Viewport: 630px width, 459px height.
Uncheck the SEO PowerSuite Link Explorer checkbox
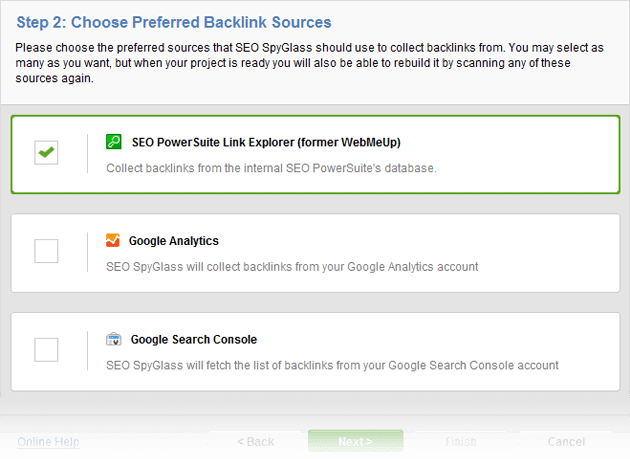click(x=46, y=153)
